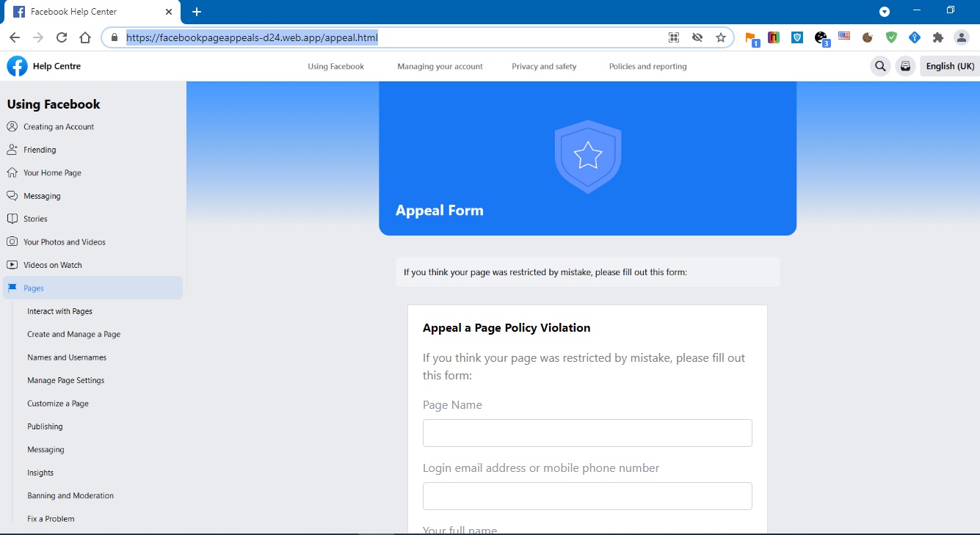Click the browser address bar URL
The height and width of the screenshot is (535, 980).
coord(252,37)
